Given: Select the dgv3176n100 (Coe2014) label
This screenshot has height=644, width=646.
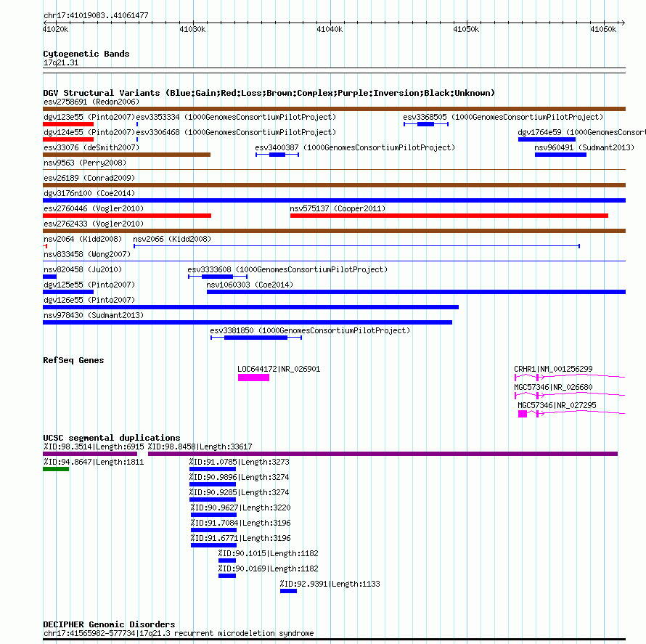Looking at the screenshot, I should [89, 193].
